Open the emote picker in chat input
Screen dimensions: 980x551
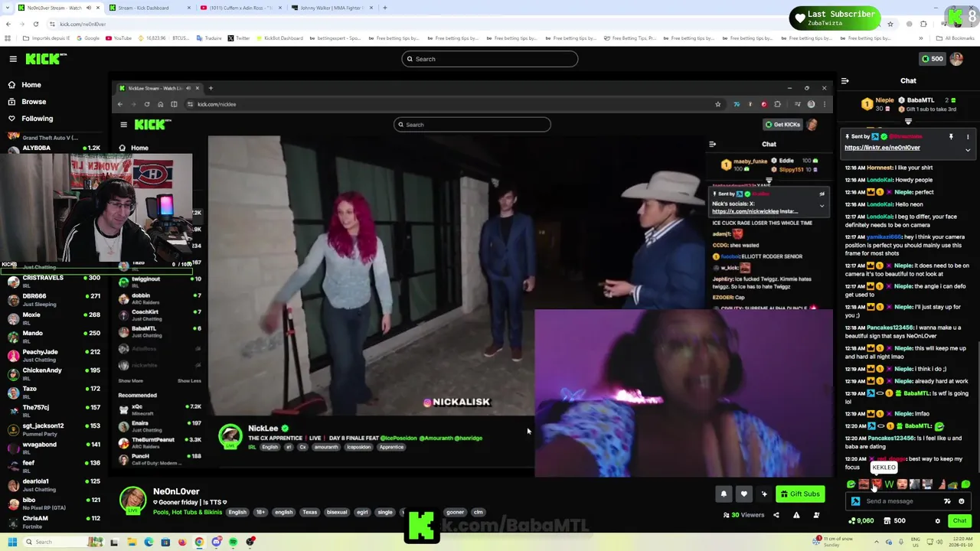pos(962,501)
